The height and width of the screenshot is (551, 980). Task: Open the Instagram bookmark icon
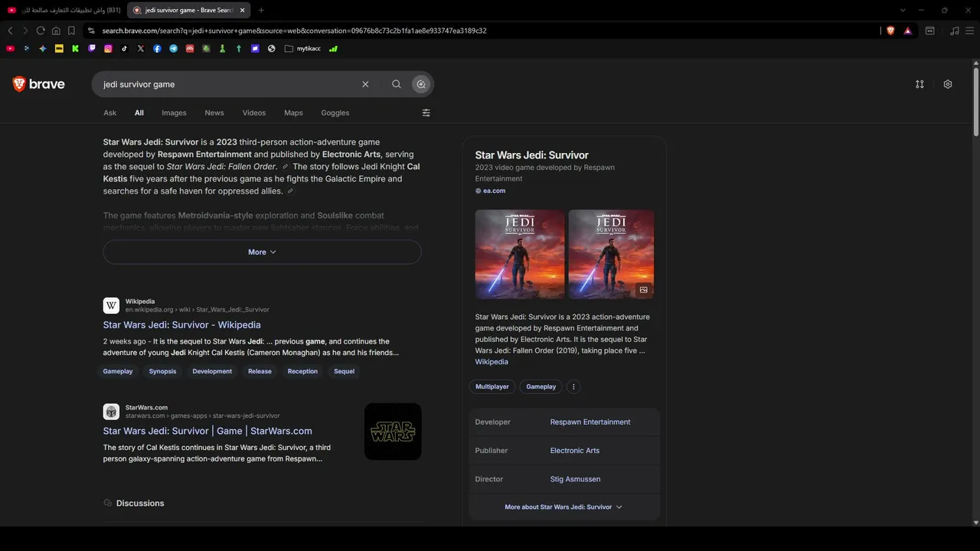coord(108,48)
